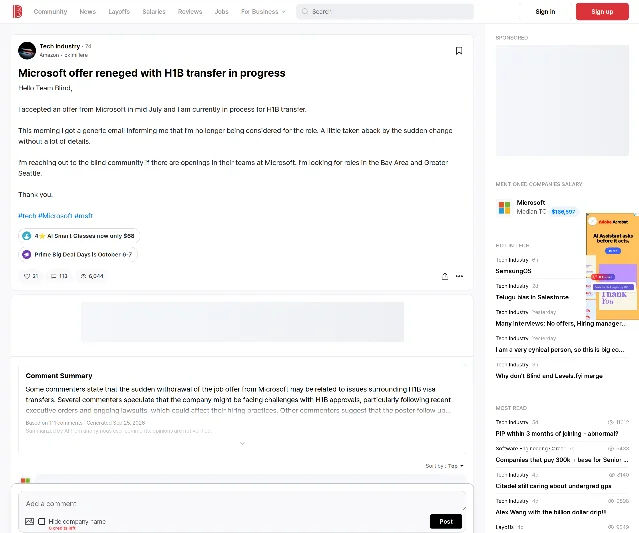639x533 pixels.
Task: Click the #Microsoft hashtag
Action: pos(55,216)
